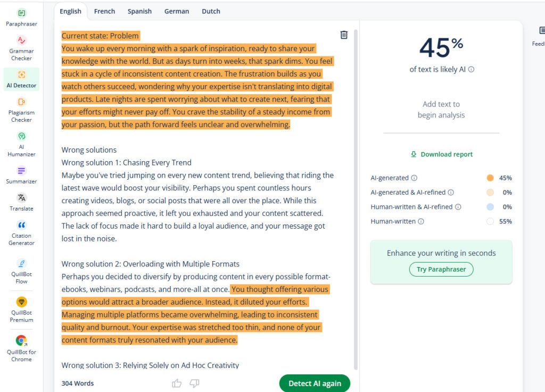Click the 'Wrong solution 3: Relying Solely on Ad Hoc Creativity' line
The width and height of the screenshot is (545, 392).
point(150,365)
